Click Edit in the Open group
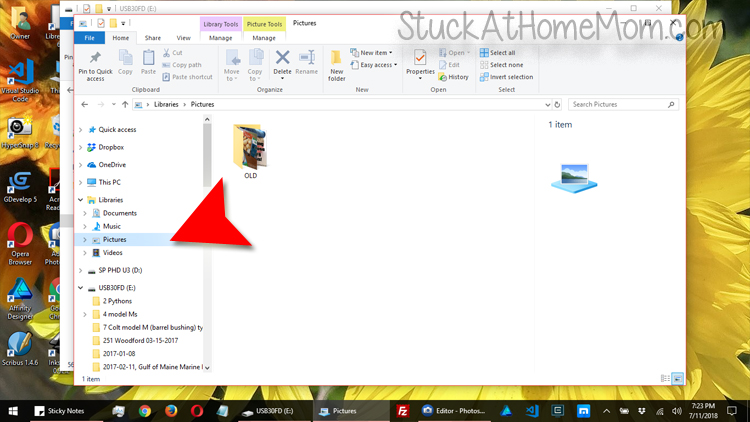Viewport: 750px width, 422px height. tap(449, 65)
